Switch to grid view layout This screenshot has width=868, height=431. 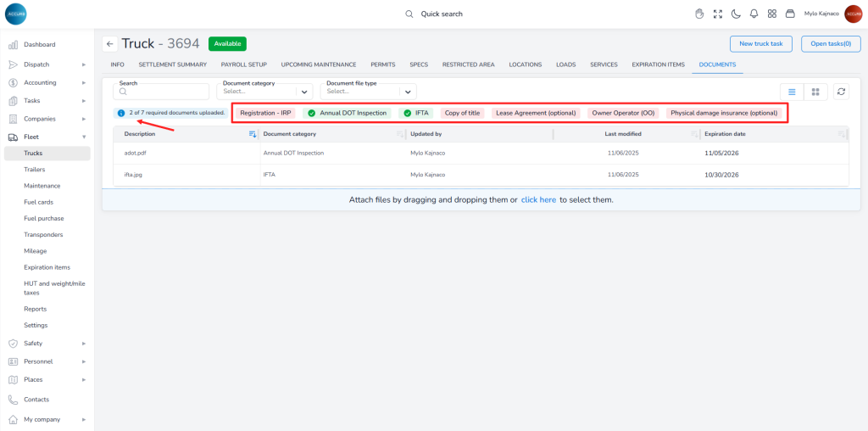[815, 92]
